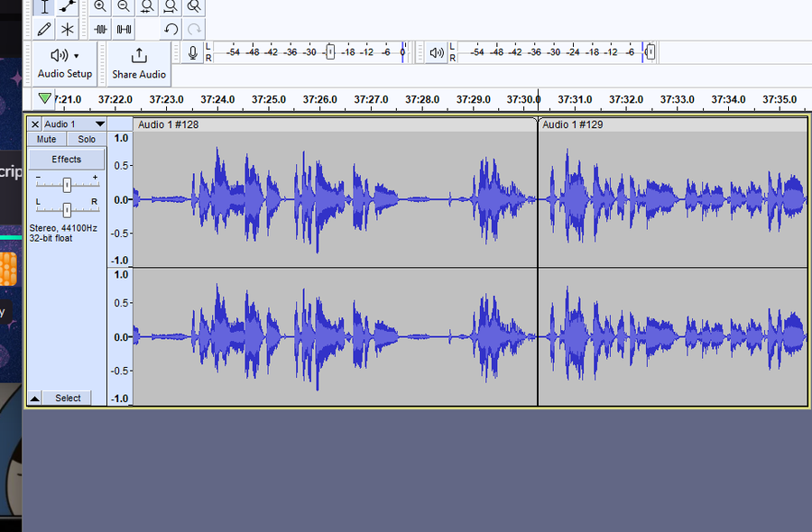
Task: Select the Draw pencil tool
Action: pos(44,30)
